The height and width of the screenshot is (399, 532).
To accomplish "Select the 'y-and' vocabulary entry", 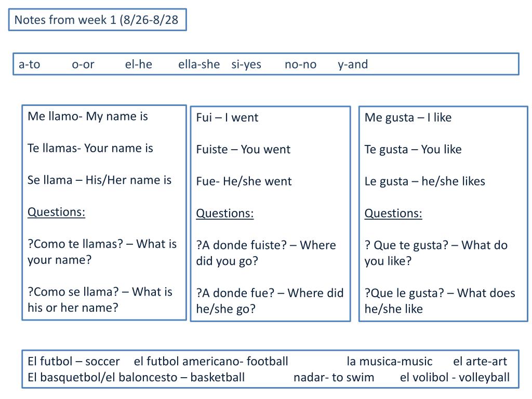I will 353,64.
